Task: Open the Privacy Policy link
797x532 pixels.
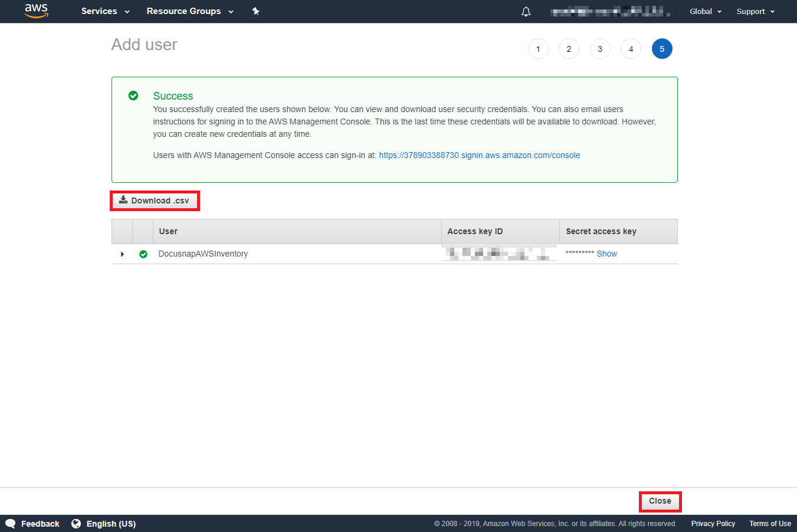Action: tap(713, 524)
